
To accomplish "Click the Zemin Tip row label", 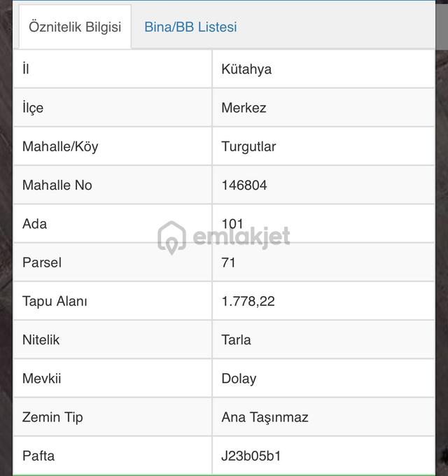I will (x=52, y=417).
